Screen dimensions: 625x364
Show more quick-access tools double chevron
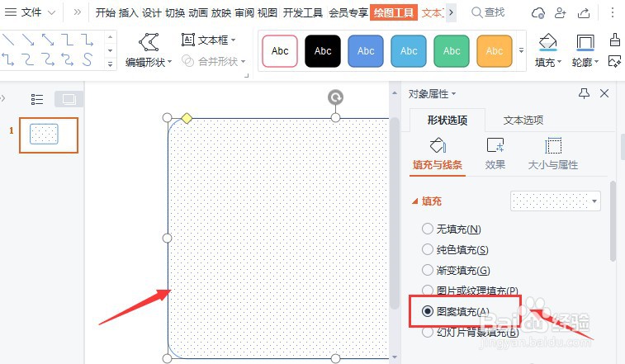(x=78, y=12)
